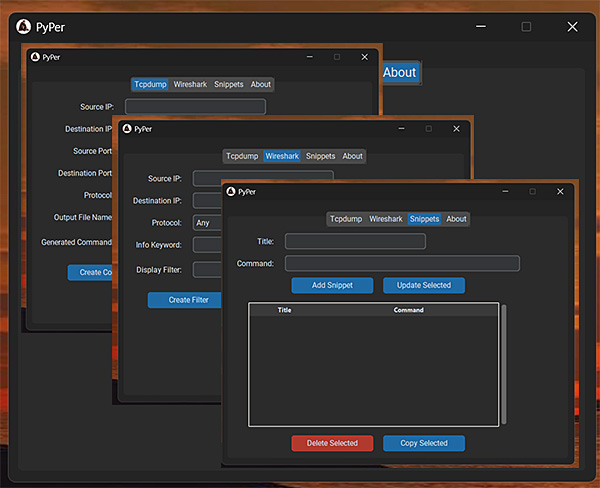Switch to Tcpdump tab in Snippets window
Viewport: 600px width, 488px height.
click(x=346, y=219)
